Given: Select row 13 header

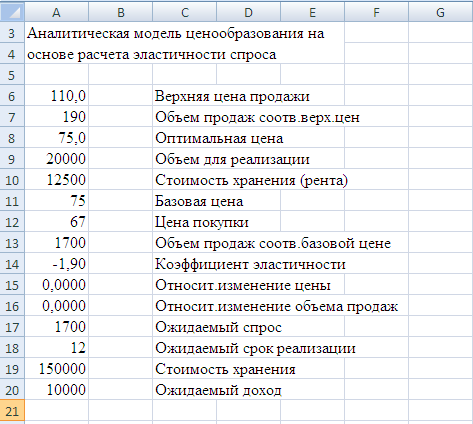Looking at the screenshot, I should (12, 243).
